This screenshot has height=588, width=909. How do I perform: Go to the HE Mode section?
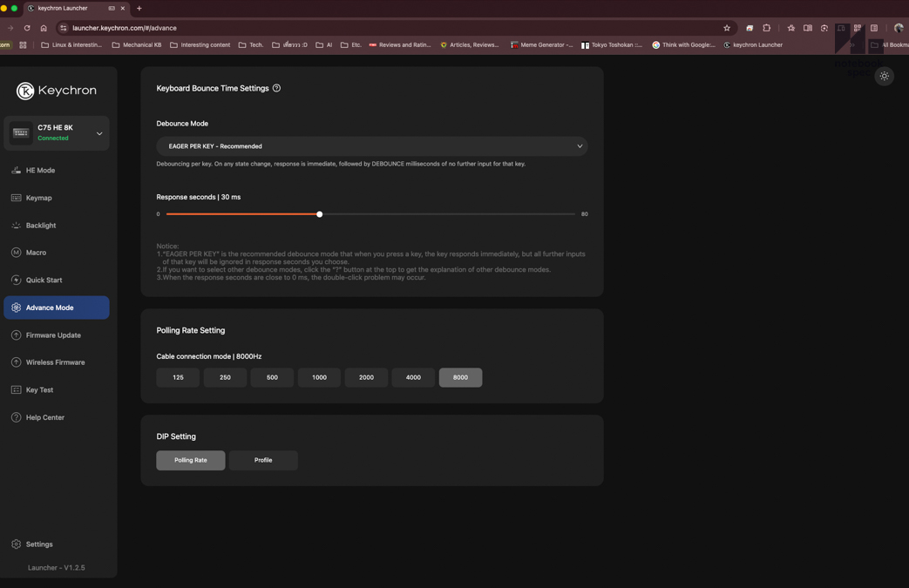click(x=40, y=171)
